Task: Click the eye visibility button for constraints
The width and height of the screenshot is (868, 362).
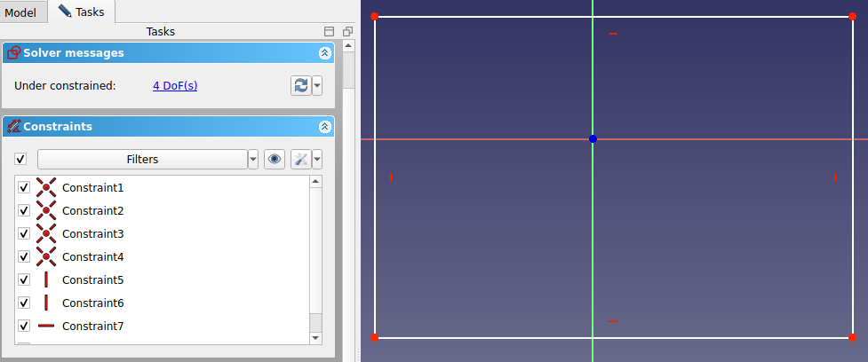Action: coord(275,159)
